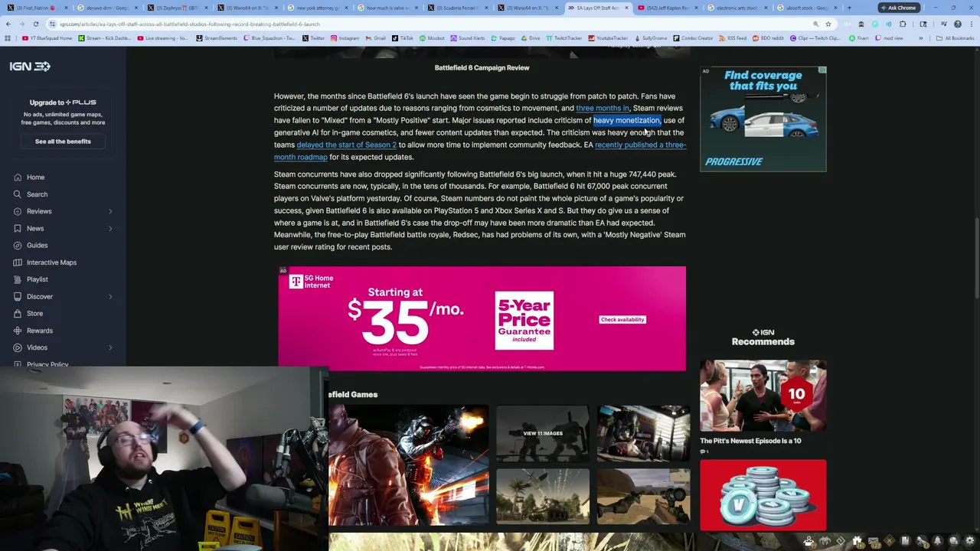980x551 pixels.
Task: Click the Privacy Policy sidebar item
Action: point(47,365)
